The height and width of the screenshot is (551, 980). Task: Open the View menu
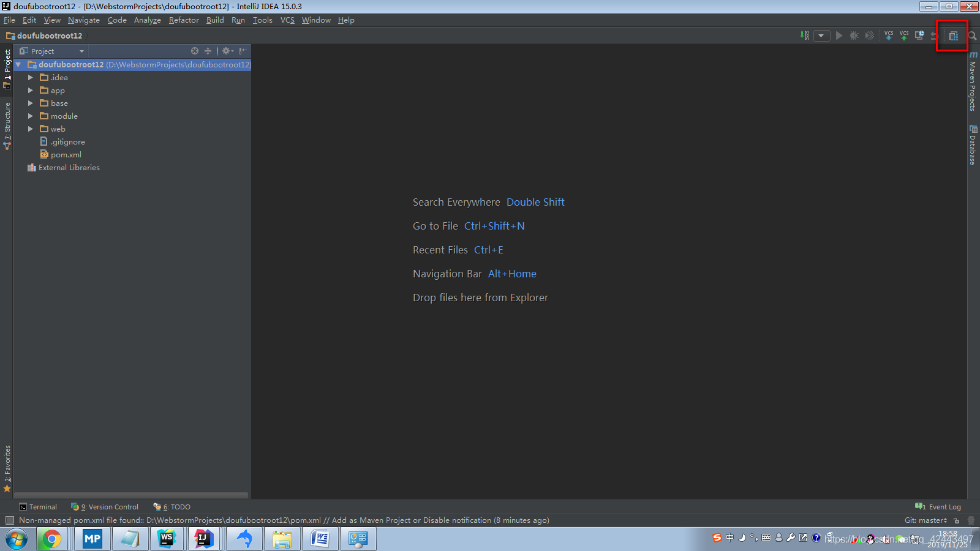(x=52, y=20)
